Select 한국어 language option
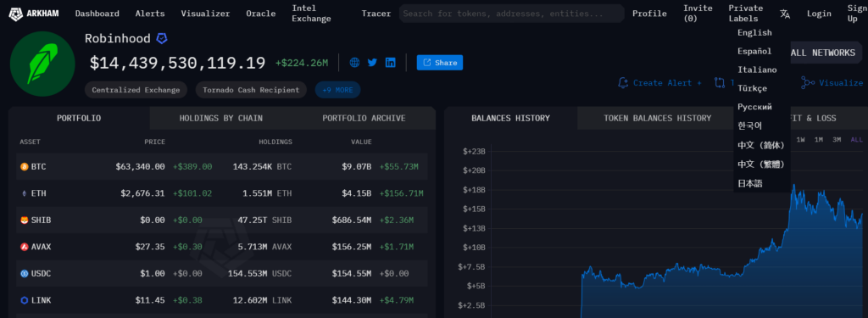The height and width of the screenshot is (318, 868). coord(749,126)
